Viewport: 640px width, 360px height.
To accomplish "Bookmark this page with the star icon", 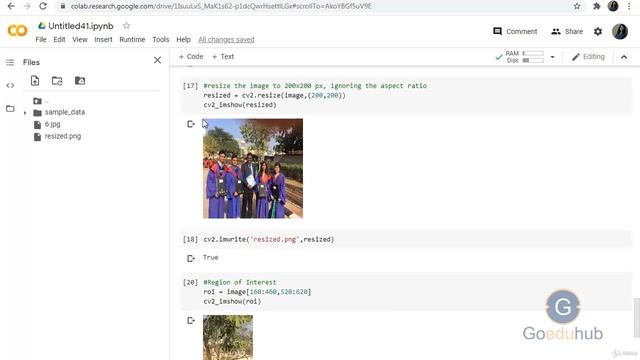I will [577, 6].
